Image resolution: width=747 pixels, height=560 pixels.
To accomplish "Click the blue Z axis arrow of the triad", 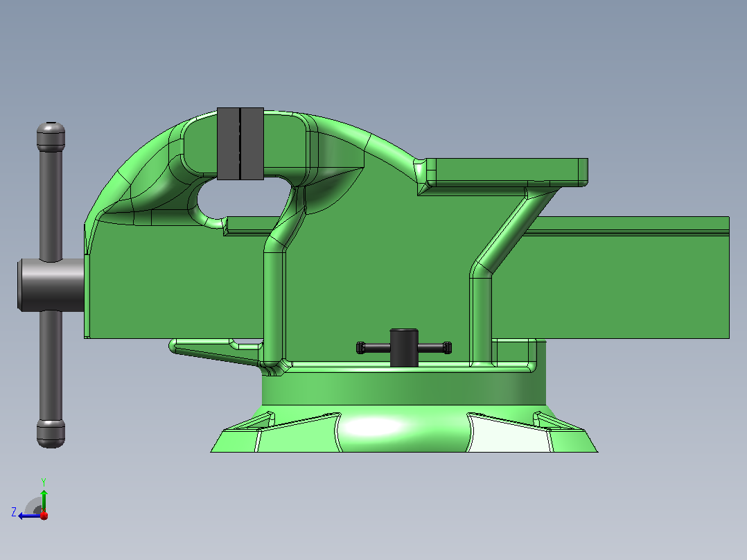I will coord(30,516).
